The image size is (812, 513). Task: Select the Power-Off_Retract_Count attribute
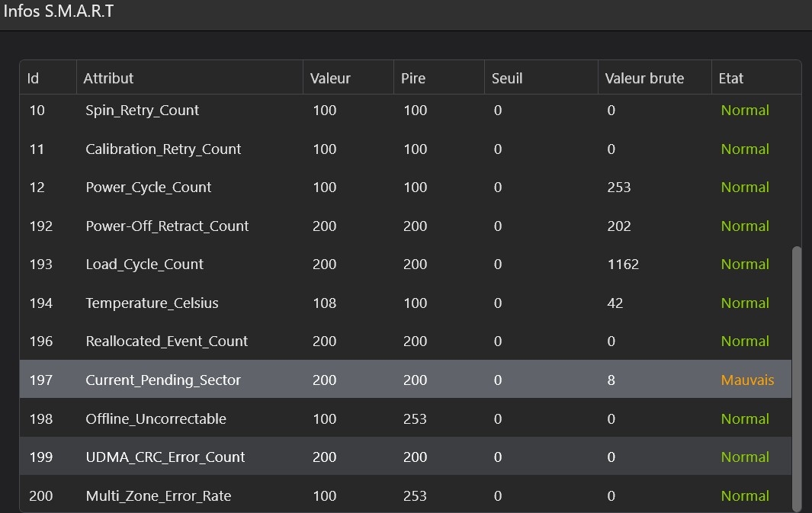167,226
